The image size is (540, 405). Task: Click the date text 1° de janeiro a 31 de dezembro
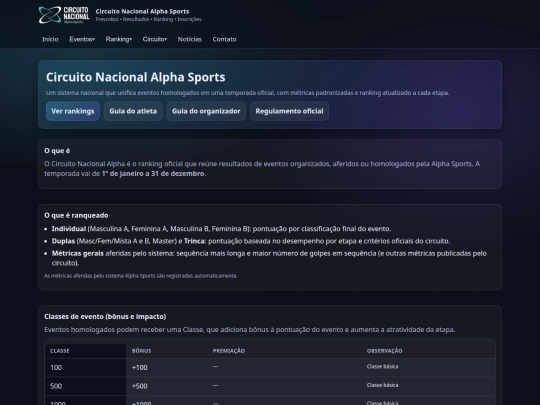[x=153, y=174]
